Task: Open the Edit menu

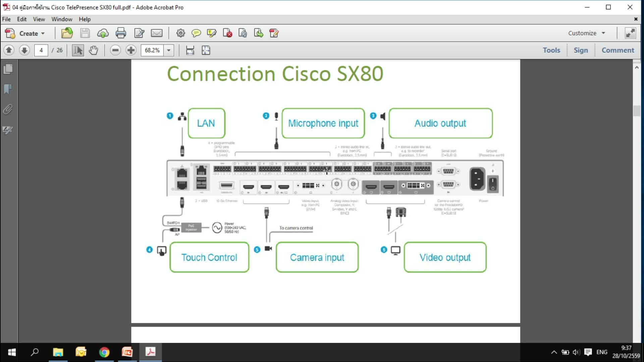Action: (x=22, y=19)
